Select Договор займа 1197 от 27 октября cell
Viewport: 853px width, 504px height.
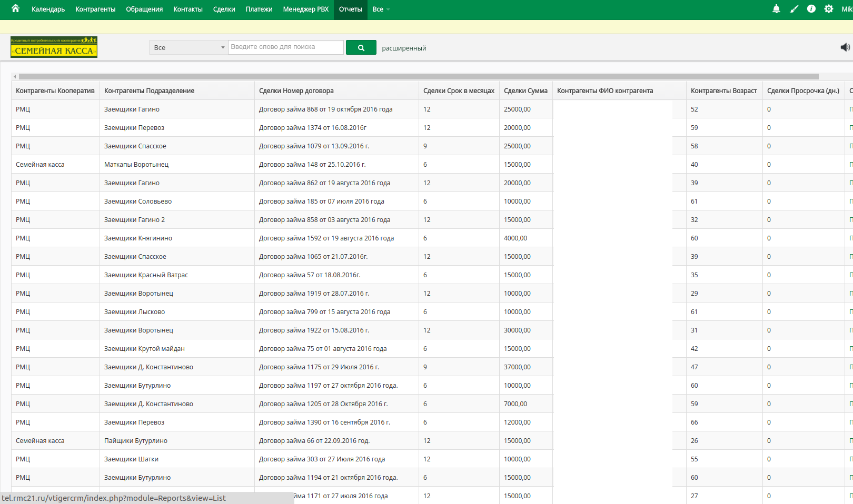[336, 385]
